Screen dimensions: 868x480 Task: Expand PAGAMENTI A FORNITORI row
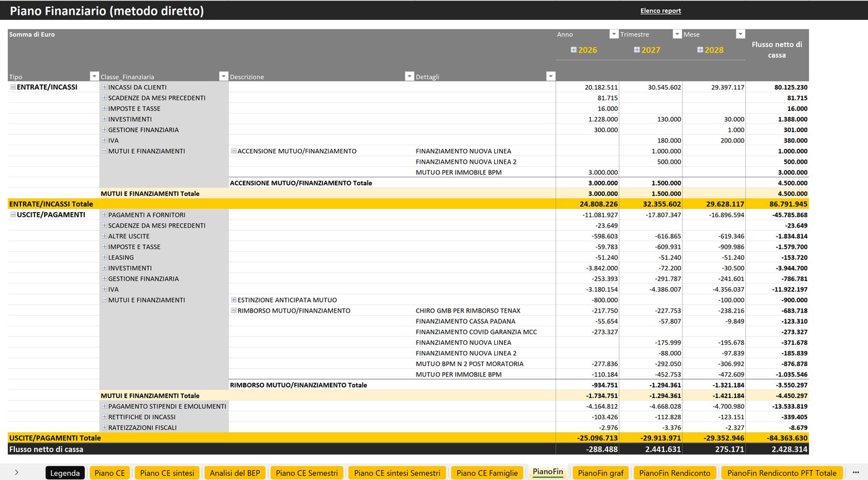pos(105,215)
